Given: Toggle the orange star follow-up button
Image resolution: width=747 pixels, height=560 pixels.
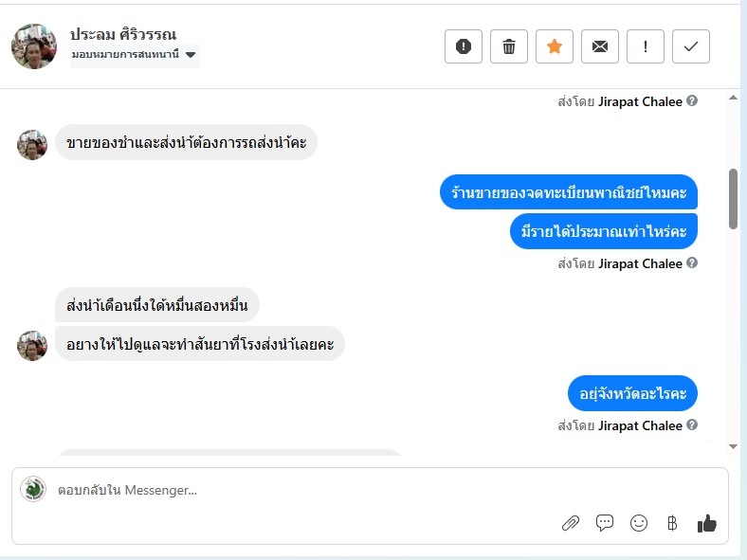Looking at the screenshot, I should coord(555,46).
